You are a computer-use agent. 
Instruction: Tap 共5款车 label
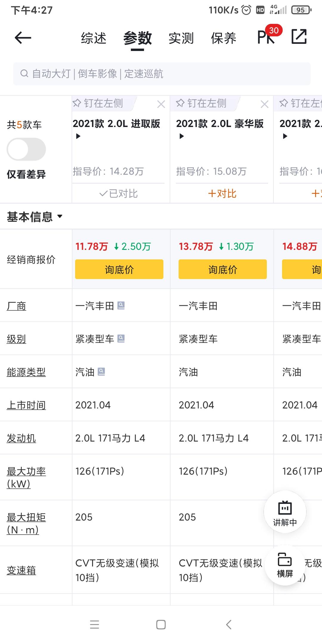(x=24, y=125)
